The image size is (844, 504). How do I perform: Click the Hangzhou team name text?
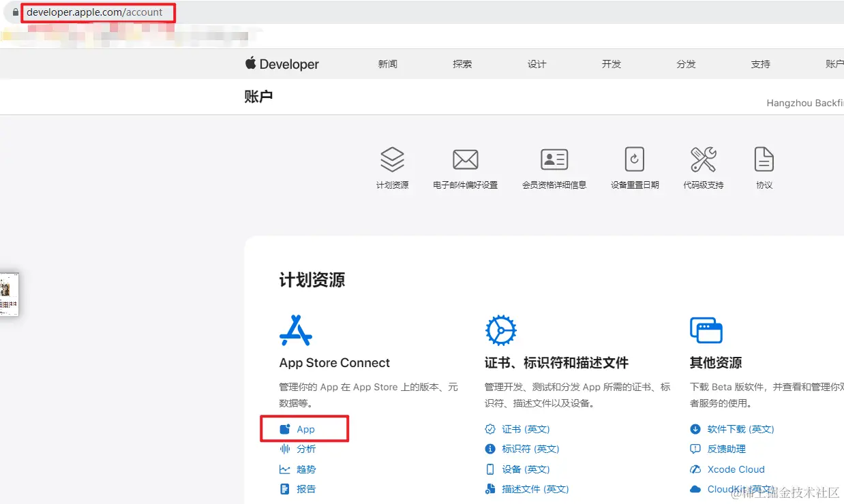coord(805,104)
